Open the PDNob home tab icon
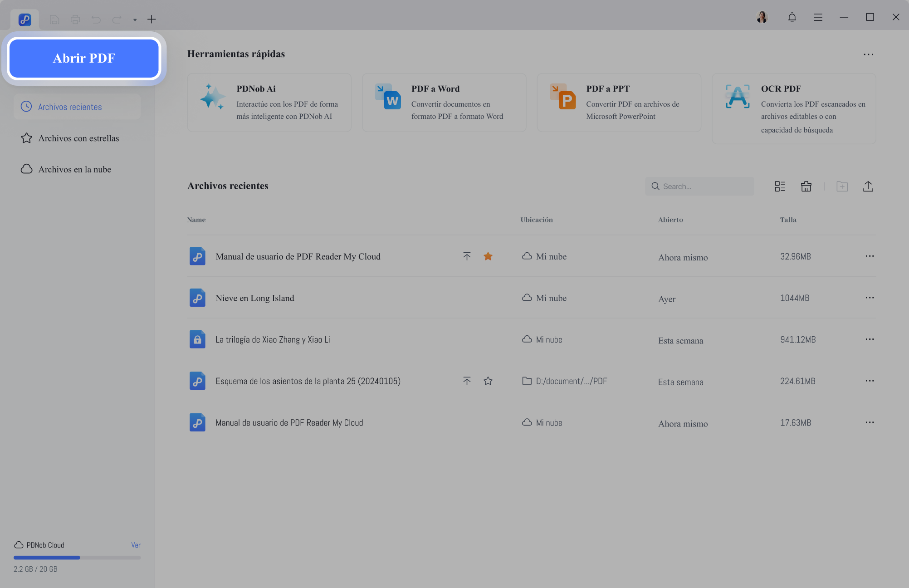The image size is (909, 588). point(24,20)
